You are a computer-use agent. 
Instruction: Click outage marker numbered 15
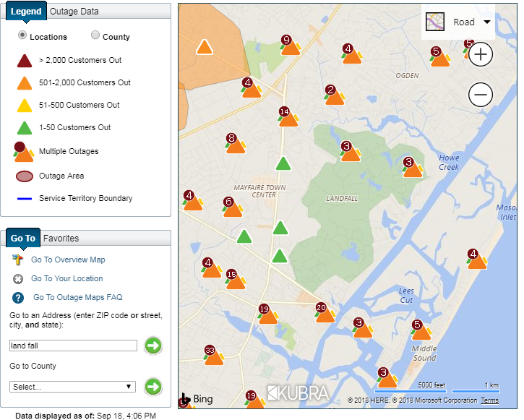click(235, 280)
